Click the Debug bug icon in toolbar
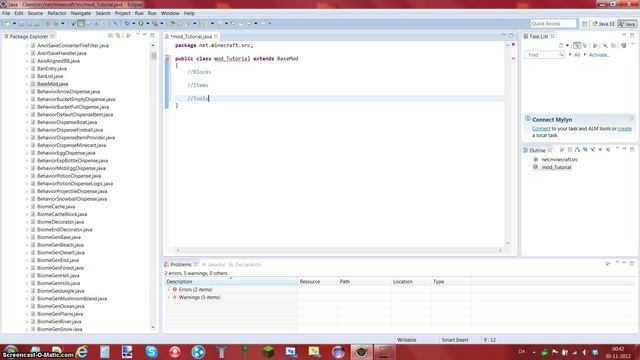 pos(127,24)
